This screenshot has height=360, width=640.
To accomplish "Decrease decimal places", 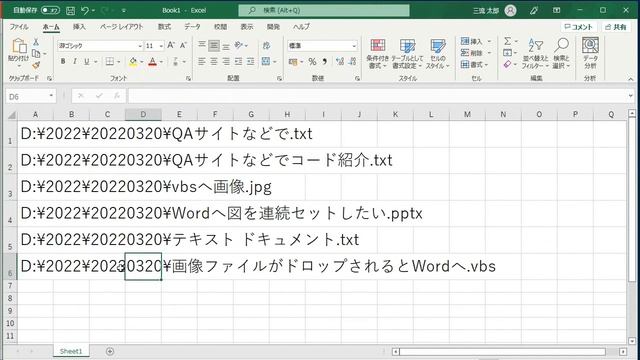I will [353, 62].
